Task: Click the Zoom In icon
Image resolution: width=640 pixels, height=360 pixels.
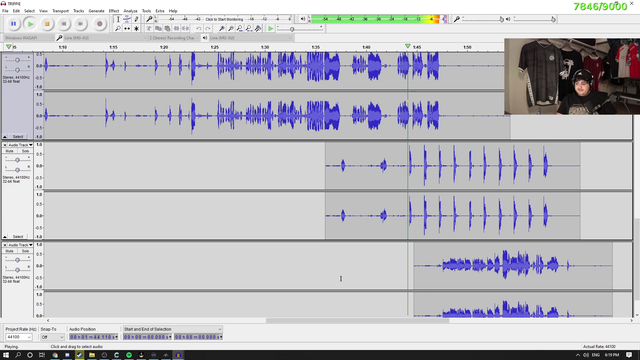Action: 222,29
